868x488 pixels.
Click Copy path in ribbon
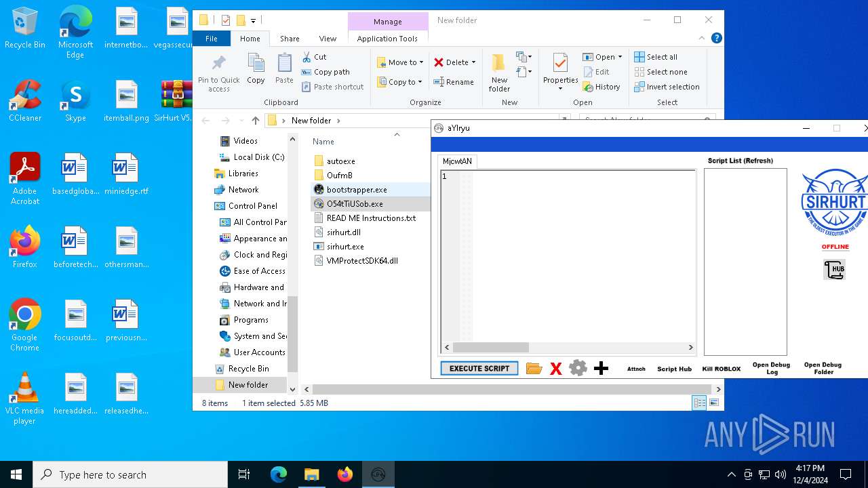325,72
